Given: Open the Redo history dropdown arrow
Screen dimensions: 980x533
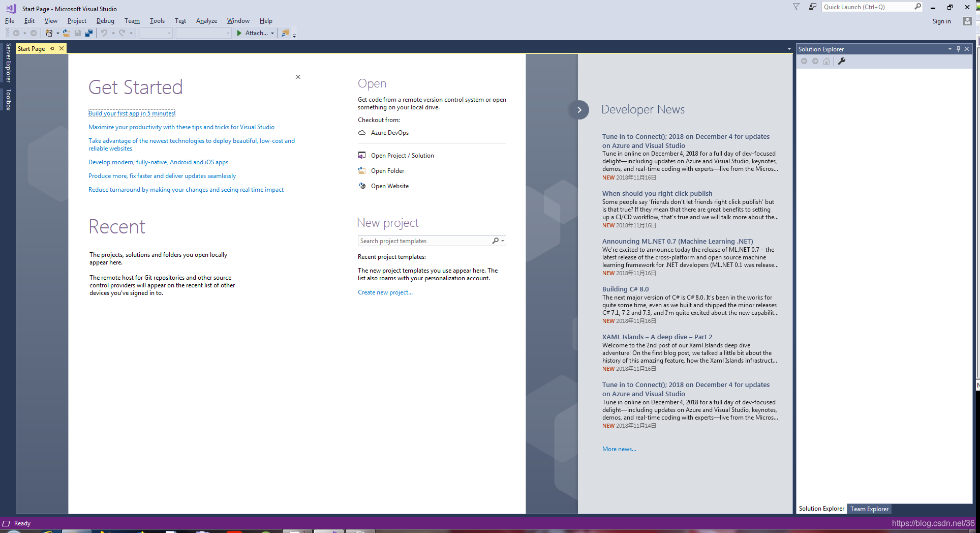Looking at the screenshot, I should pos(131,33).
